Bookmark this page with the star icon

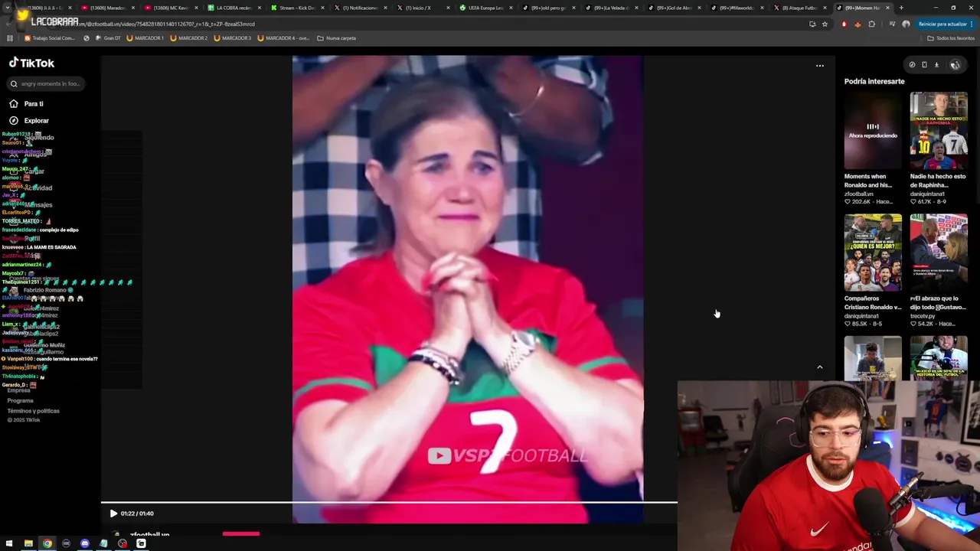pos(825,24)
